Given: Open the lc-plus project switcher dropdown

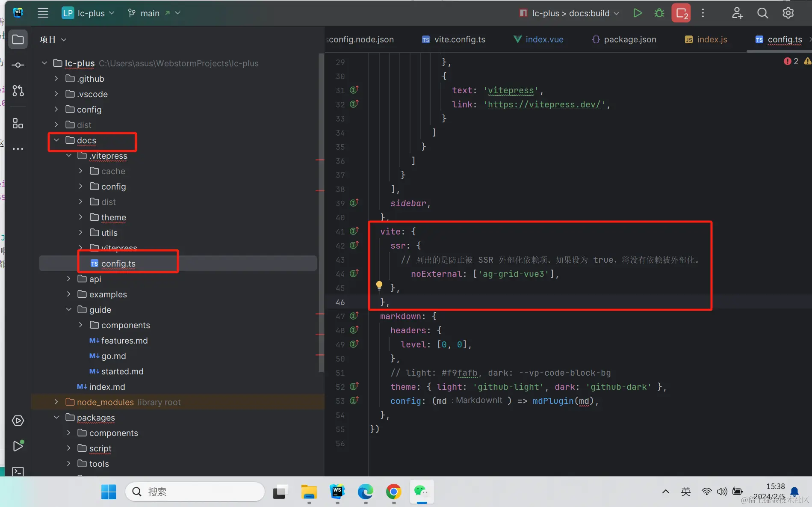Looking at the screenshot, I should pos(89,13).
